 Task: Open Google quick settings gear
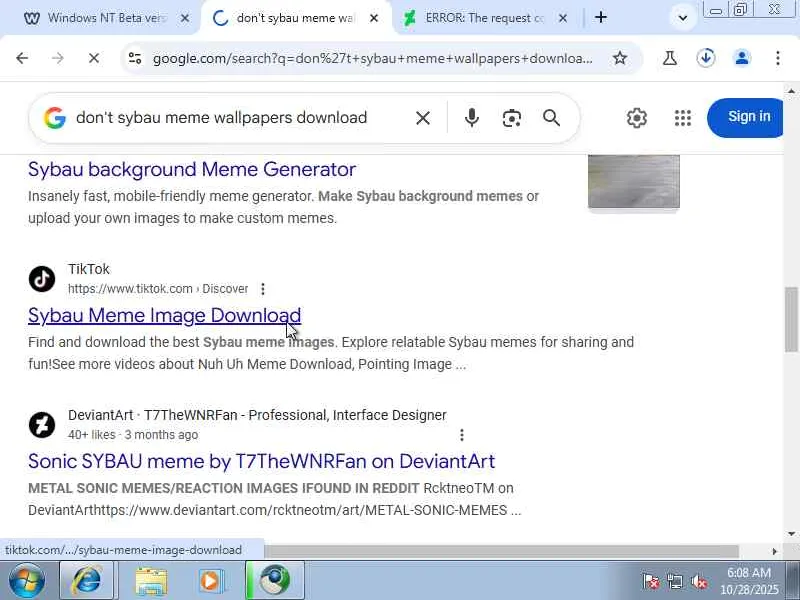[x=637, y=118]
